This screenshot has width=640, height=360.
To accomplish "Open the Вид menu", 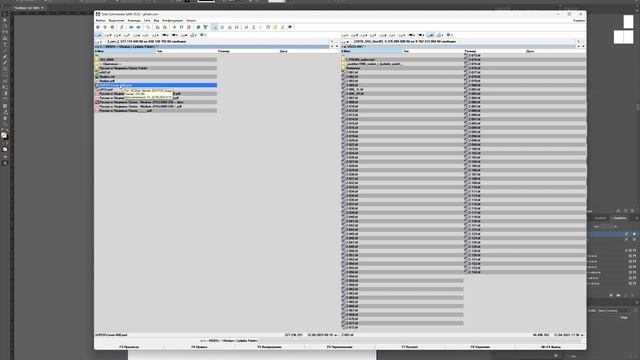I will (x=156, y=20).
